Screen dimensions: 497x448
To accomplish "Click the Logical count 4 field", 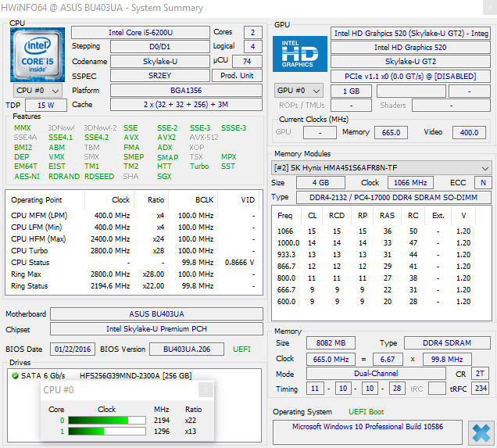I will click(252, 47).
